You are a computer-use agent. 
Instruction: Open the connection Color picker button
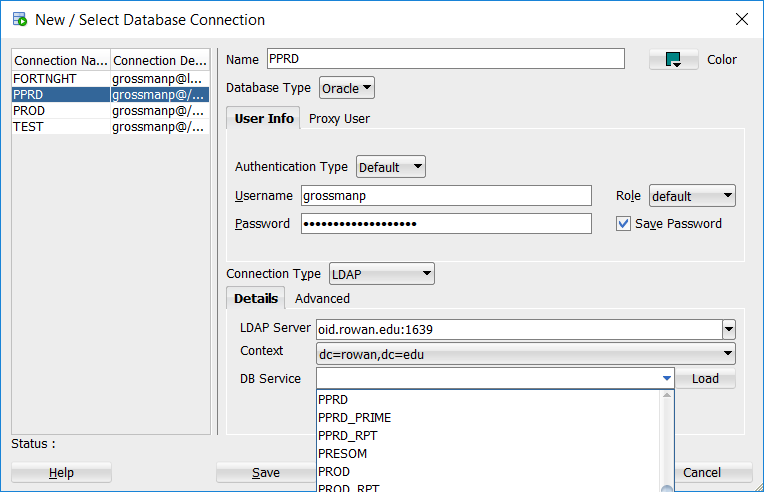(x=673, y=59)
